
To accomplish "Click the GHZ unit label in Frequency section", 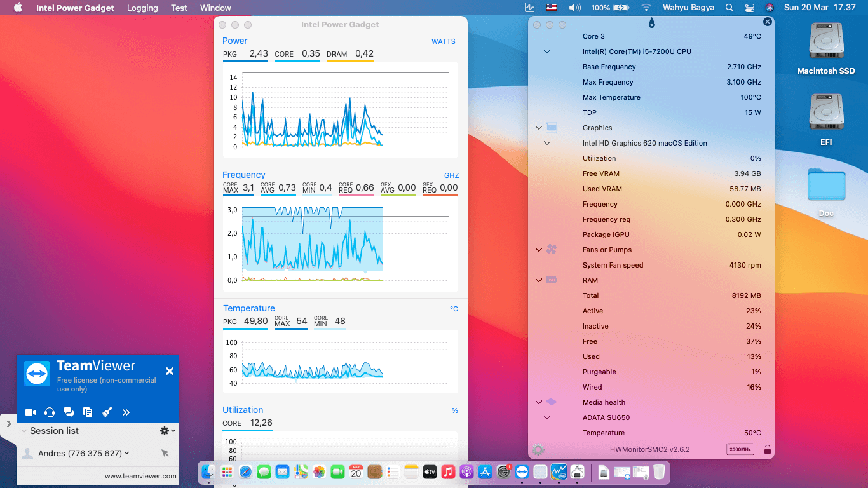I will pos(451,175).
